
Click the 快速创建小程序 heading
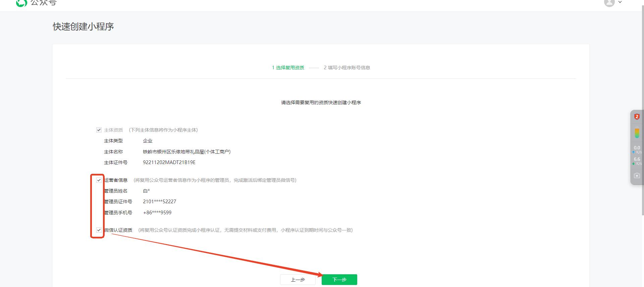(83, 27)
